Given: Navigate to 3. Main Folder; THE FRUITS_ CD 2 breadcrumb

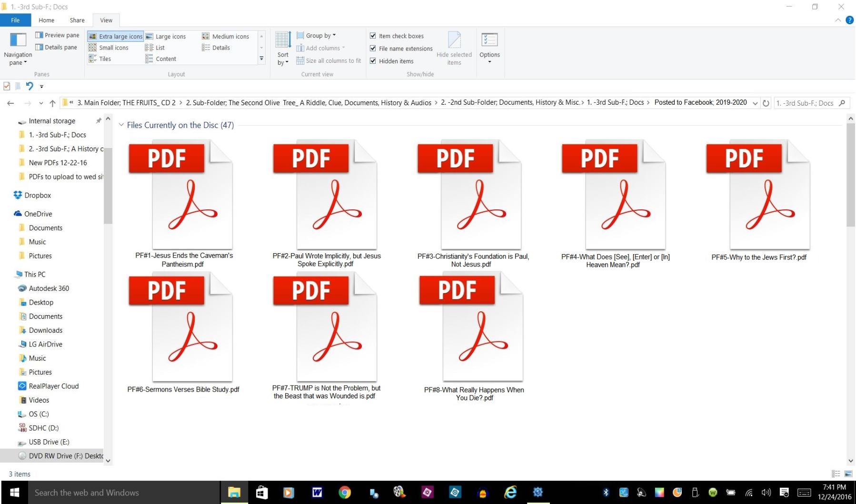Looking at the screenshot, I should click(126, 103).
